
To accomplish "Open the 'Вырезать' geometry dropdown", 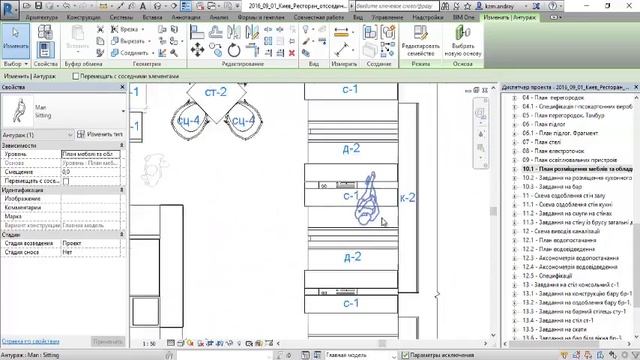I will point(149,41).
